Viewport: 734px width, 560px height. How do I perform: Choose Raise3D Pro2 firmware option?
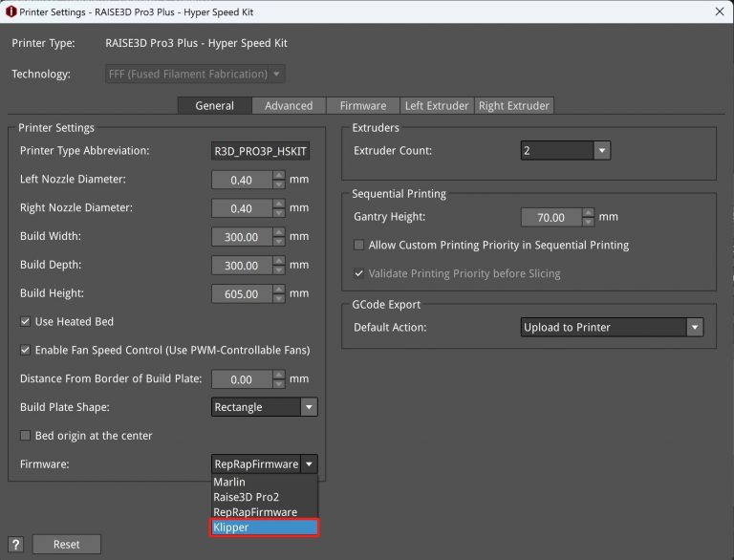tap(265, 497)
